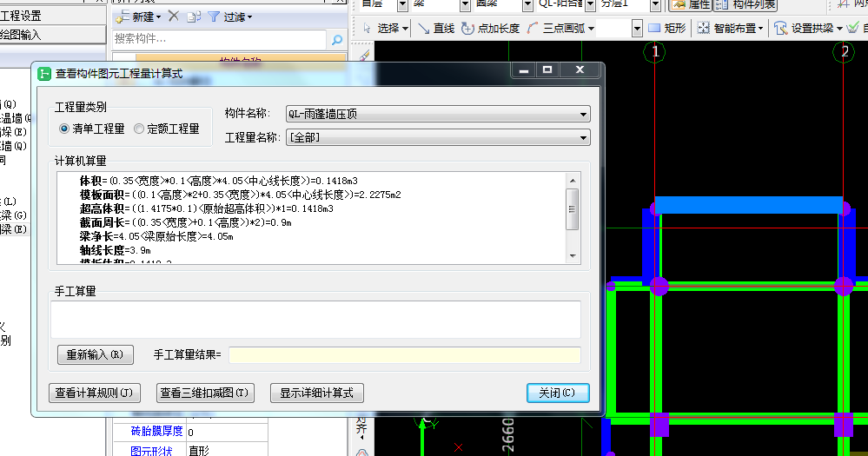The height and width of the screenshot is (456, 868).
Task: Click the 超高体积 formula line
Action: point(207,208)
